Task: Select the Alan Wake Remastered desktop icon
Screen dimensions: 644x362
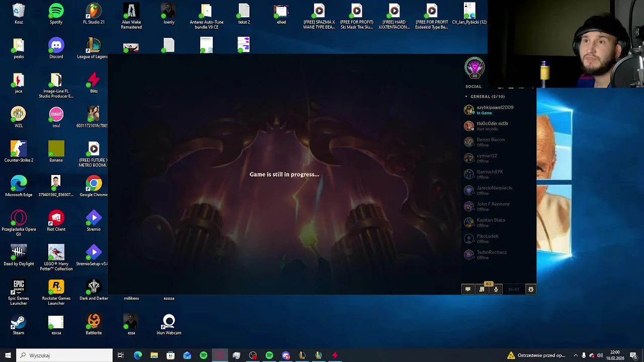Action: pos(131,16)
